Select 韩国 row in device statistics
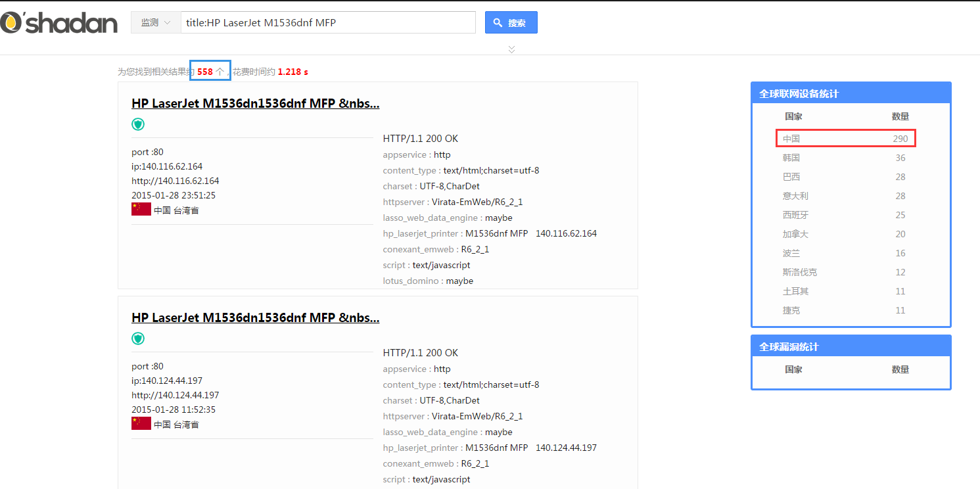This screenshot has width=980, height=489. (x=846, y=158)
